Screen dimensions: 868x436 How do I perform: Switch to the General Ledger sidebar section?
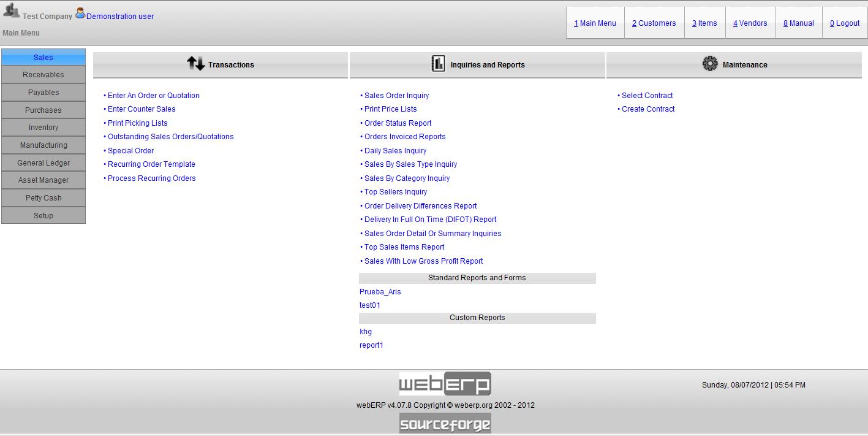43,163
